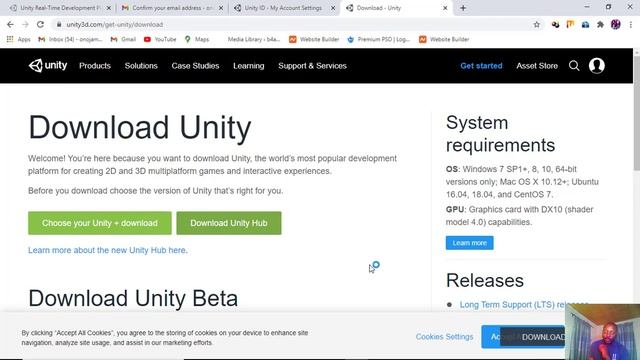The image size is (640, 360).
Task: Bookmark this page with star icon
Action: point(536,24)
